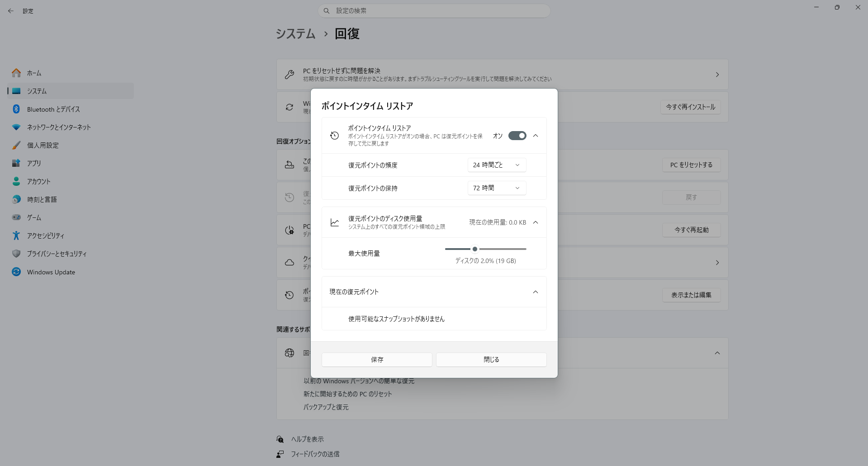The image size is (868, 466).
Task: Click the ヘルプを表示 help icon
Action: tap(280, 439)
